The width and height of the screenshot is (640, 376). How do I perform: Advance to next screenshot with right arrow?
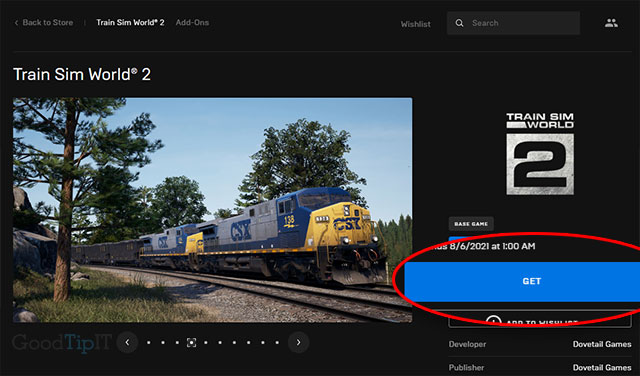pos(298,342)
